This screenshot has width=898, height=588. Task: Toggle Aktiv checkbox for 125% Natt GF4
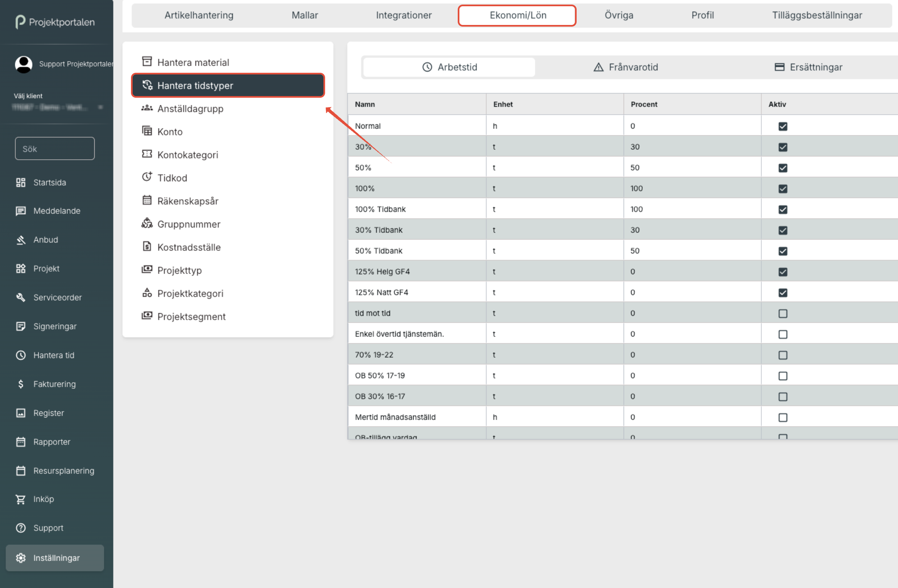point(782,292)
